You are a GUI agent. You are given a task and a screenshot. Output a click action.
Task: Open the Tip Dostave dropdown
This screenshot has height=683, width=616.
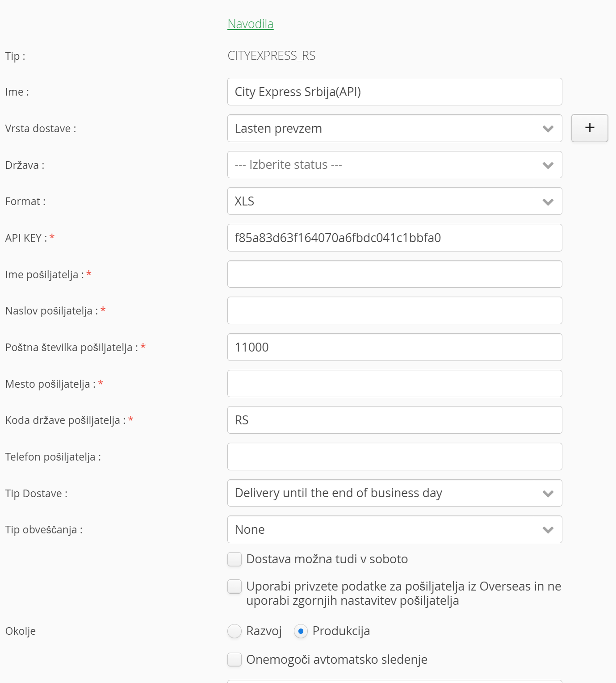tap(394, 493)
